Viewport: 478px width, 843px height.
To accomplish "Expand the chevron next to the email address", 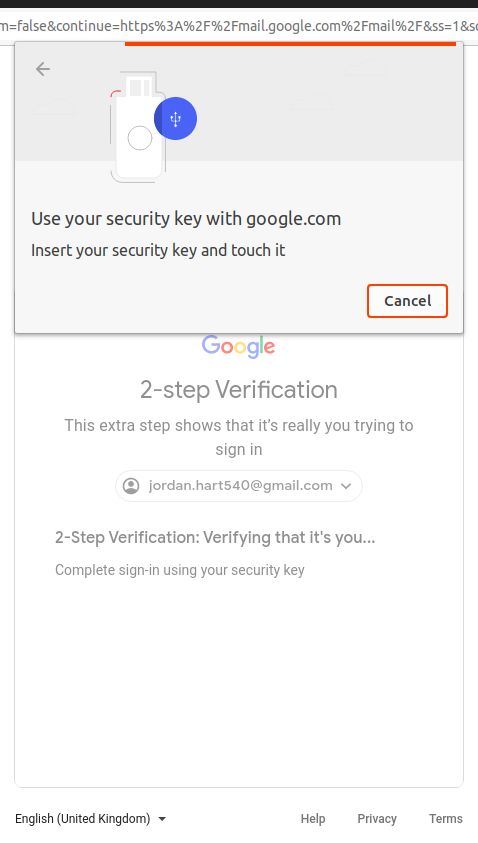I will click(x=346, y=486).
